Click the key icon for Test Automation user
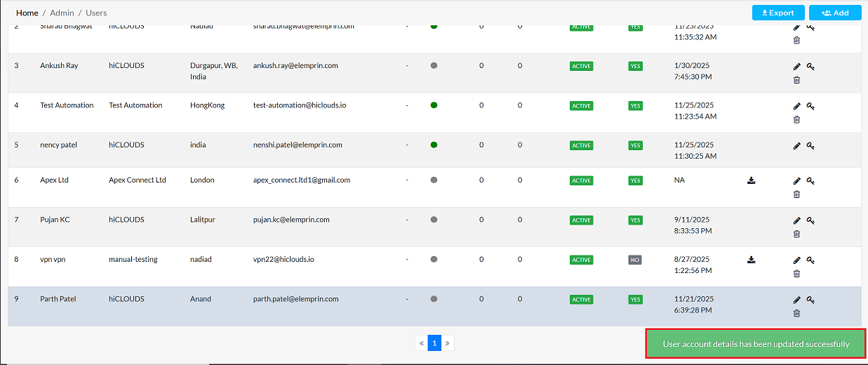 click(x=810, y=106)
